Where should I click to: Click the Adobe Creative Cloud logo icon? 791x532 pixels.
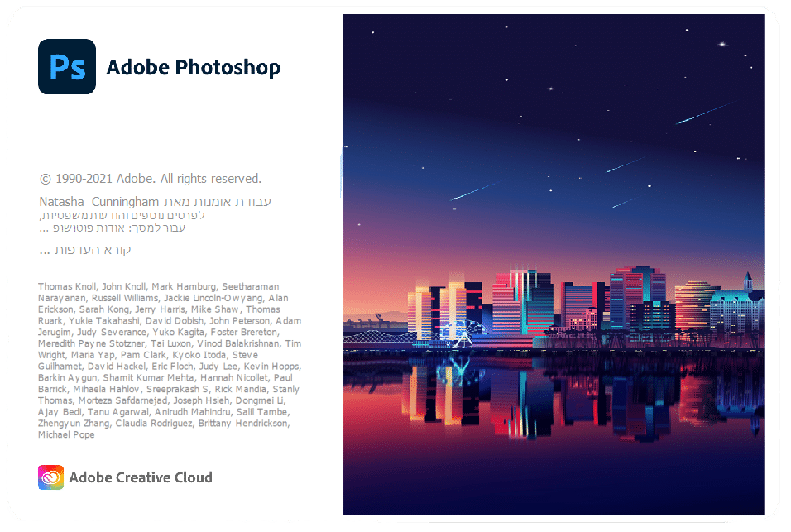pos(51,477)
